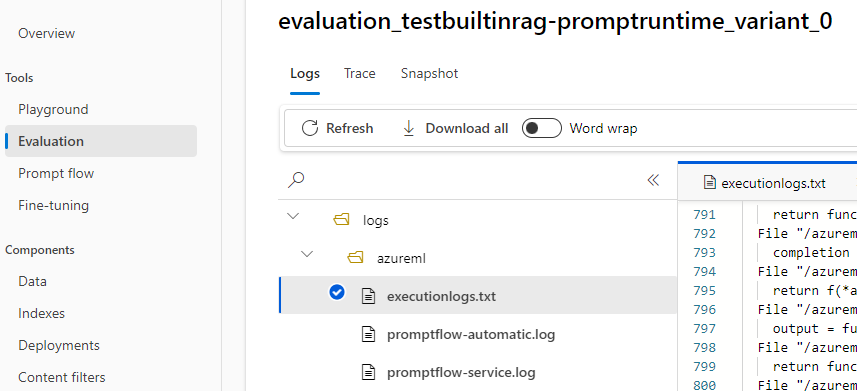This screenshot has width=857, height=391.
Task: Collapse the logs folder chevron
Action: point(294,216)
